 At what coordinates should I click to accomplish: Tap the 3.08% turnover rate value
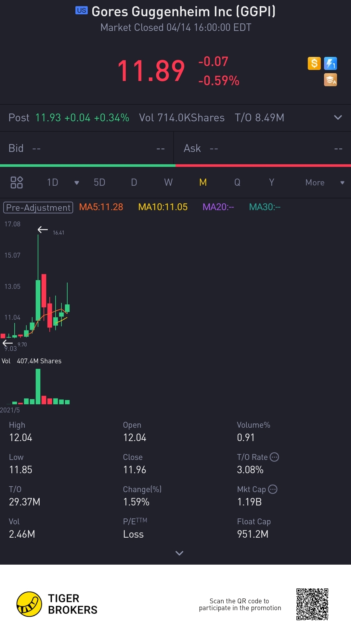point(250,470)
